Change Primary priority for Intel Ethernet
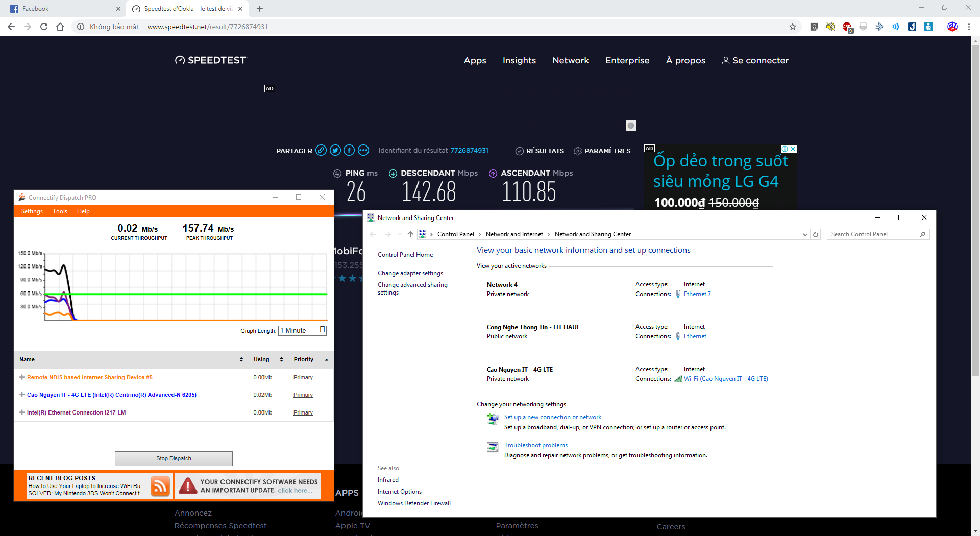The width and height of the screenshot is (980, 536). coord(303,412)
